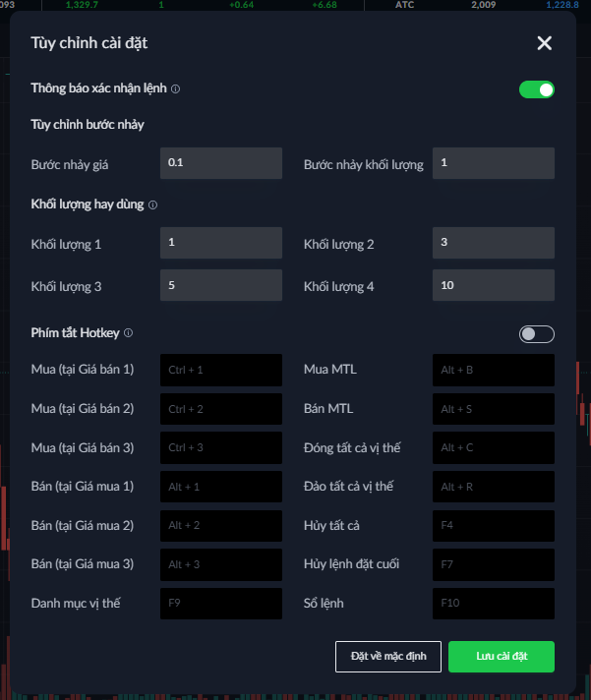The width and height of the screenshot is (591, 700).
Task: Click the Đóng tất cả vị thế hotkey field
Action: (493, 447)
